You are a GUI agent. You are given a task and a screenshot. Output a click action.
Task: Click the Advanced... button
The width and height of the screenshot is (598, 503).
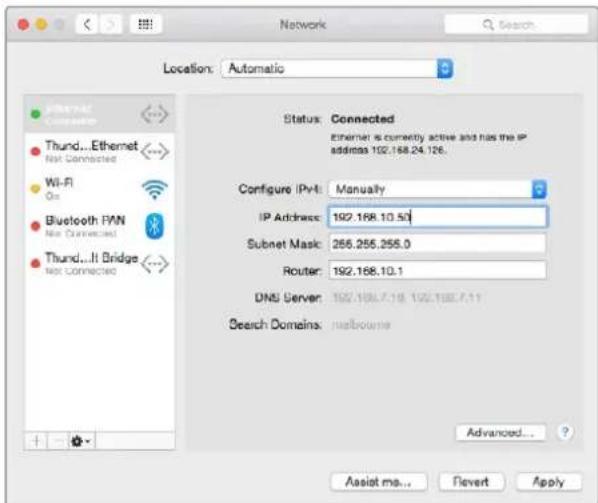[500, 432]
